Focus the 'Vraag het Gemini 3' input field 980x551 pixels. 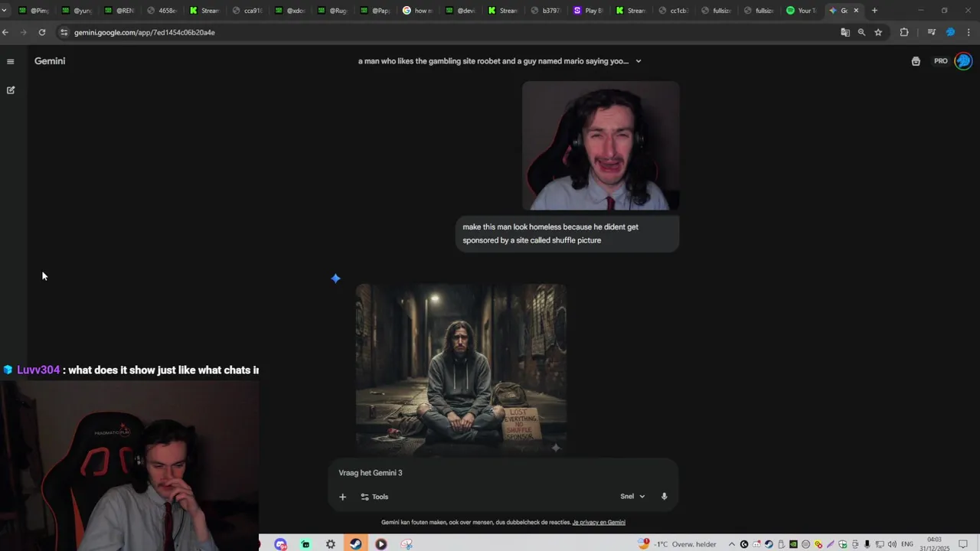[x=503, y=473]
